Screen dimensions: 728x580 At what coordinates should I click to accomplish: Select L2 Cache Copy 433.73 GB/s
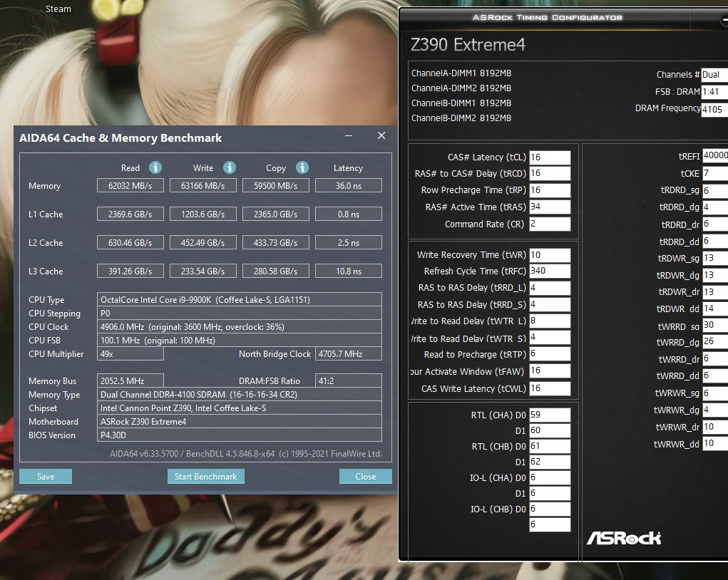[x=276, y=243]
